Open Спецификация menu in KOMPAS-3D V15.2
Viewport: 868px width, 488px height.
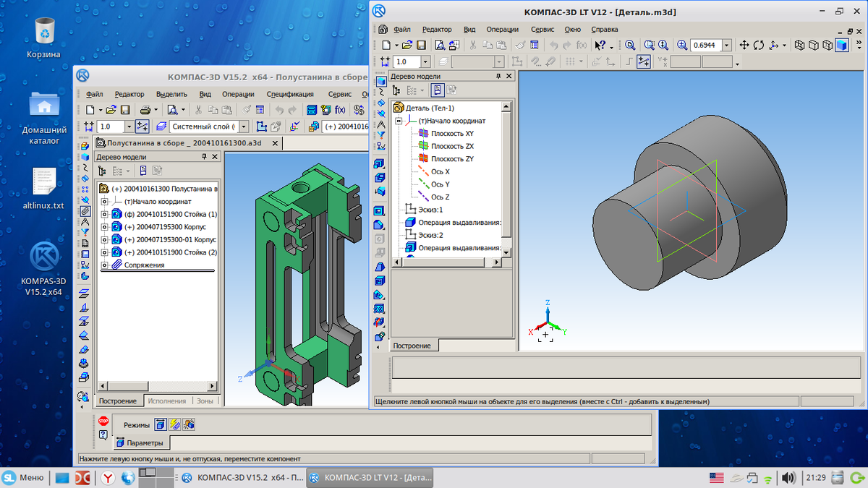coord(290,94)
